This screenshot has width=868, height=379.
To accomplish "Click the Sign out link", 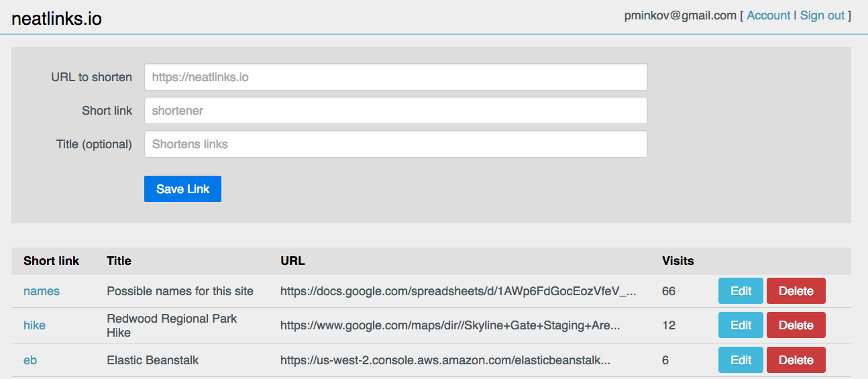I will [x=822, y=15].
